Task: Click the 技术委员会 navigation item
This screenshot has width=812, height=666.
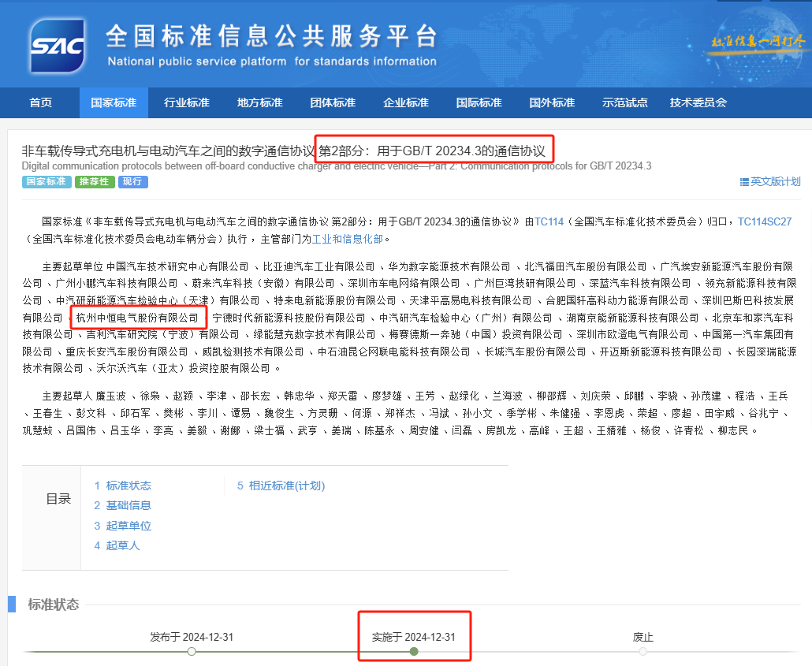Action: 698,102
